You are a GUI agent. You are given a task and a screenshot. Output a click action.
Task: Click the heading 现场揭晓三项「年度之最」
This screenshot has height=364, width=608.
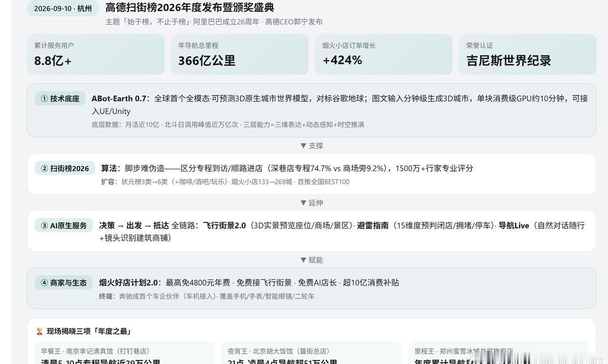[x=89, y=331]
